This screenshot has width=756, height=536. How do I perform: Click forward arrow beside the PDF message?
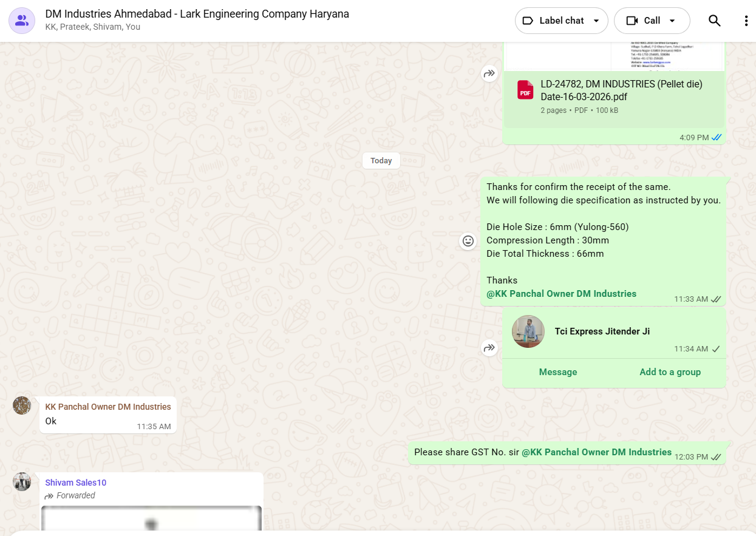(x=489, y=74)
